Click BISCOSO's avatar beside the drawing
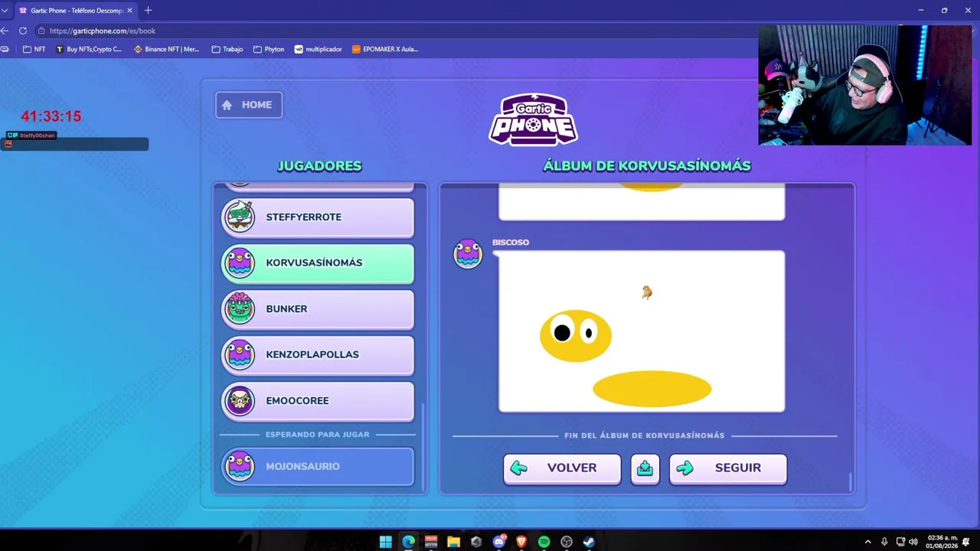Image resolution: width=980 pixels, height=551 pixels. [468, 253]
